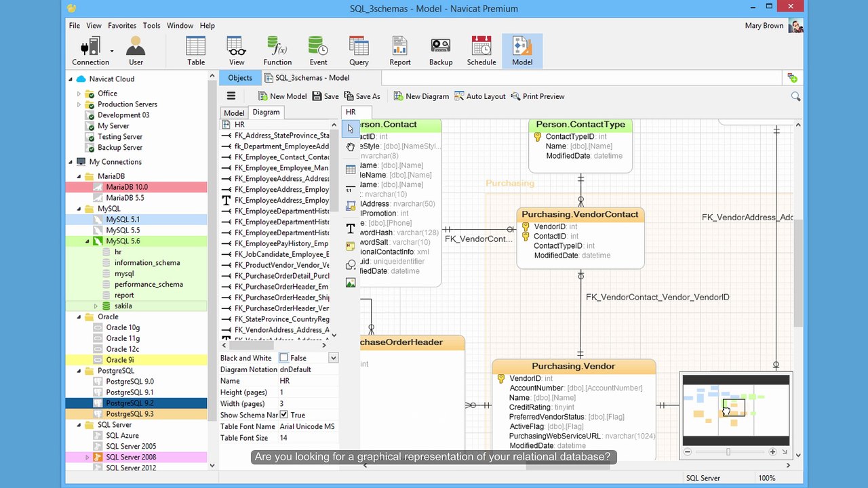Viewport: 868px width, 488px height.
Task: Toggle the Black and White checkbox
Action: pos(283,358)
